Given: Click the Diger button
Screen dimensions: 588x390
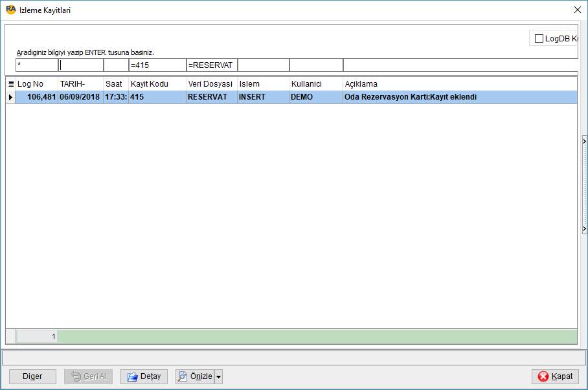Looking at the screenshot, I should pyautogui.click(x=32, y=376).
